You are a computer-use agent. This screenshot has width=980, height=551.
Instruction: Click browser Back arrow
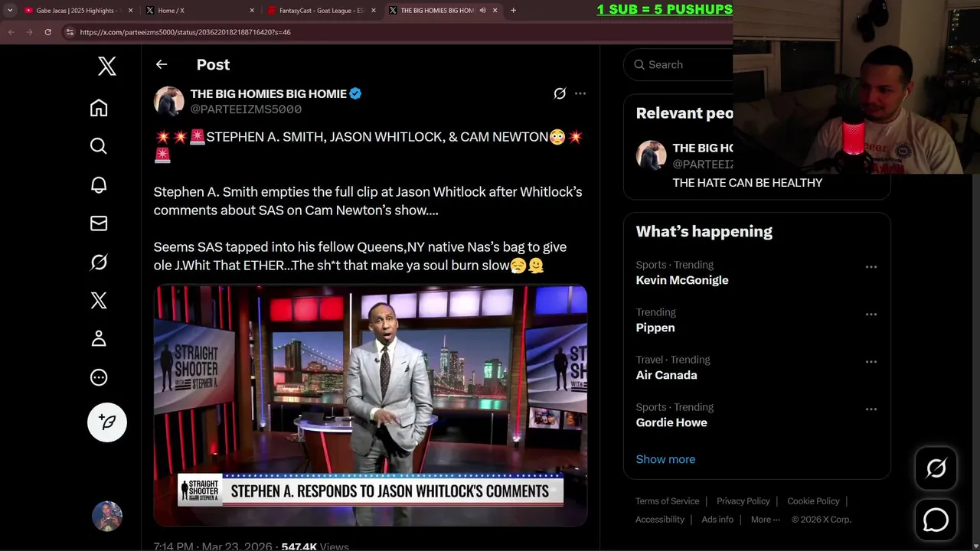pos(11,32)
